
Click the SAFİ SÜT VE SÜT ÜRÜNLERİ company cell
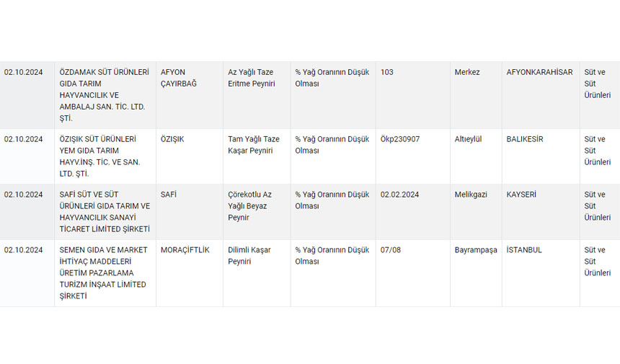pyautogui.click(x=104, y=212)
